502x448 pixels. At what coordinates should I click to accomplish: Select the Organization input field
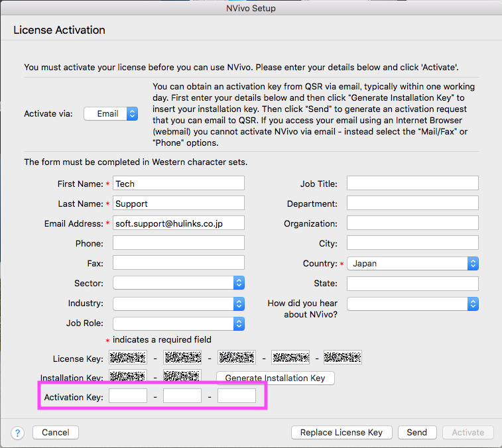click(412, 223)
